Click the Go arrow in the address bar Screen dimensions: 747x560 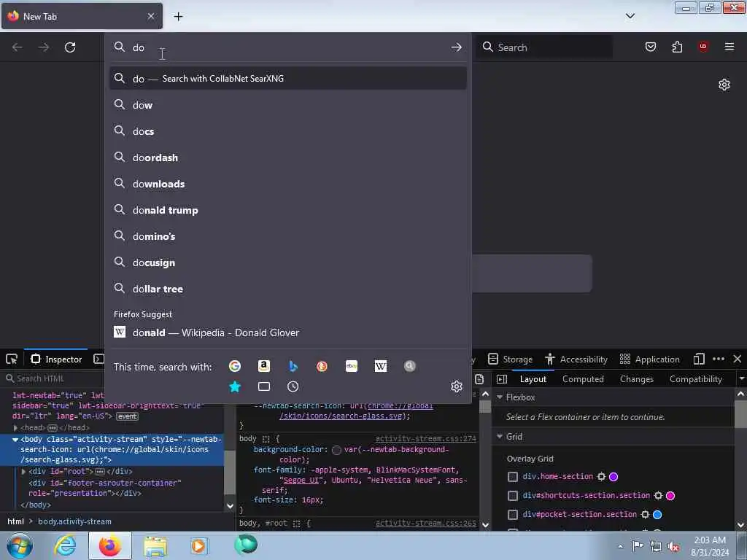(457, 47)
